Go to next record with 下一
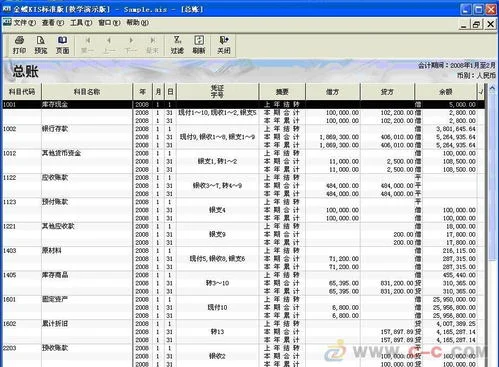Image resolution: width=499 pixels, height=367 pixels. coord(131,45)
